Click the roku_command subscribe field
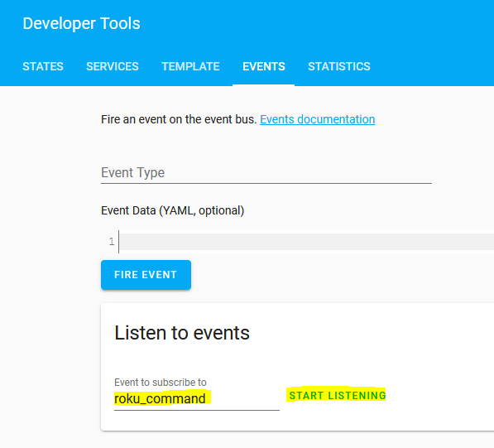 [x=197, y=398]
